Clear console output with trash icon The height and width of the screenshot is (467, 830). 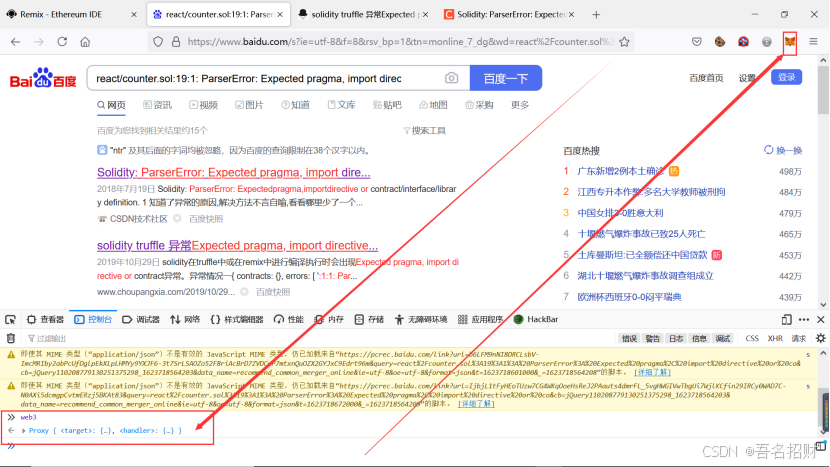(11, 338)
